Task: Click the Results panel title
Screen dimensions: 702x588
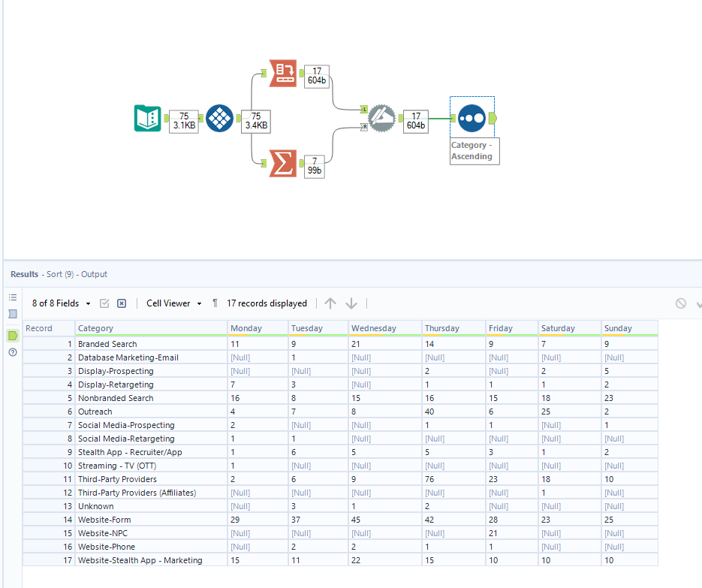Action: pyautogui.click(x=24, y=274)
